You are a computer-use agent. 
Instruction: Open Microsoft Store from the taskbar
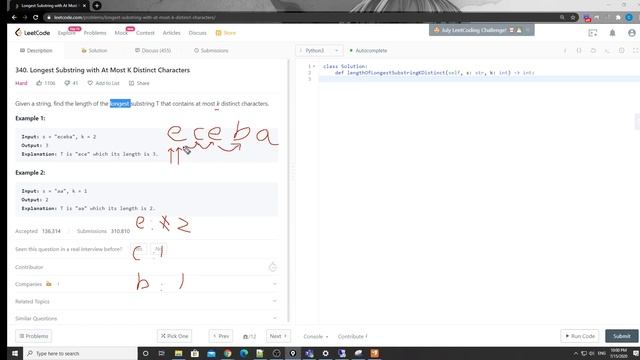[195, 353]
